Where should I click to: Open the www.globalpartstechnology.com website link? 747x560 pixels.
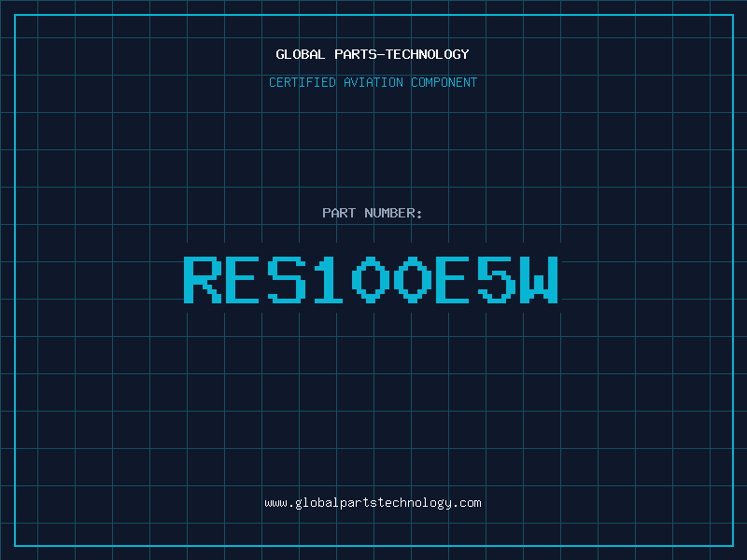[x=373, y=502]
